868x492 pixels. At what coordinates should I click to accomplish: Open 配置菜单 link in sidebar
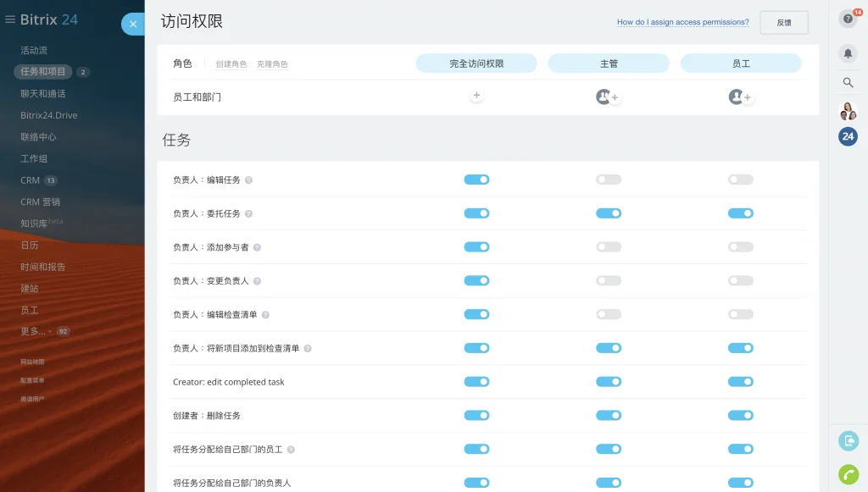coord(32,380)
